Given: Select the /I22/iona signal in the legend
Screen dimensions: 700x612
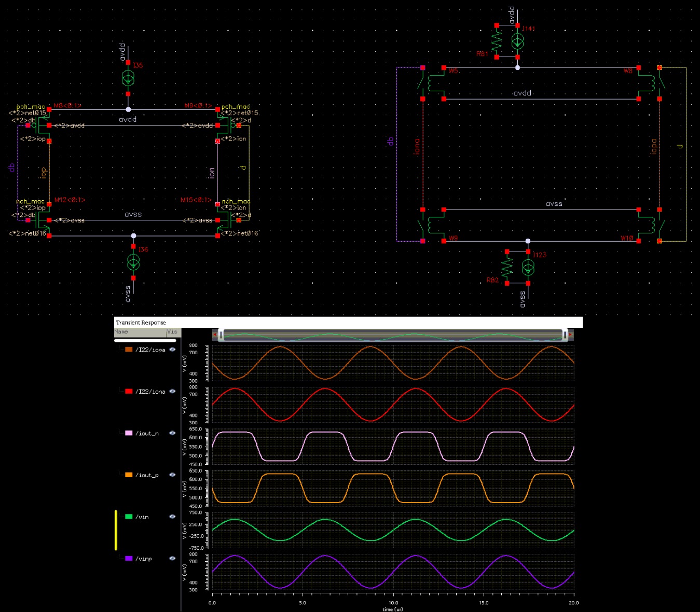Looking at the screenshot, I should (x=150, y=392).
